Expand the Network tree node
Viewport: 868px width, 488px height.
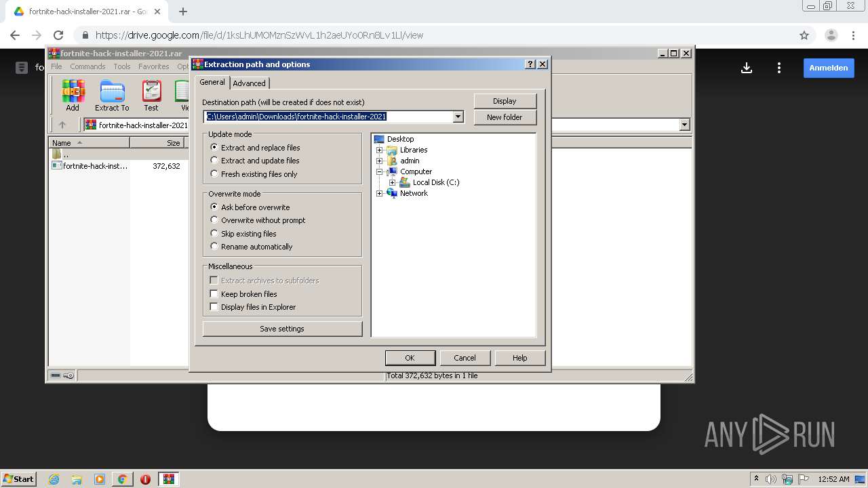tap(380, 193)
